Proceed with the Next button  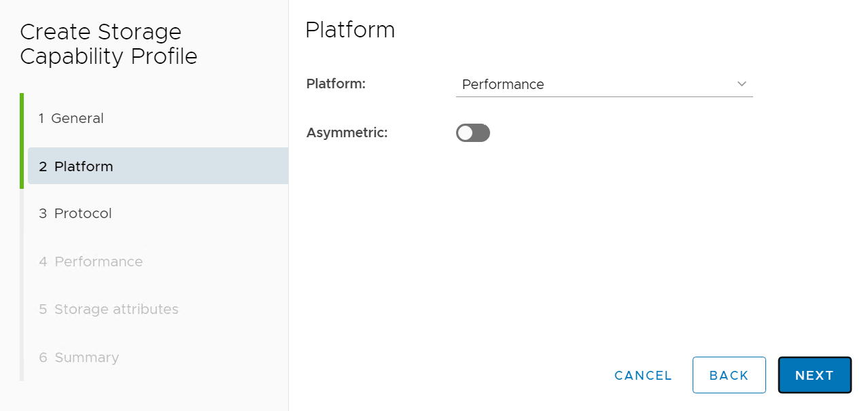coord(814,375)
